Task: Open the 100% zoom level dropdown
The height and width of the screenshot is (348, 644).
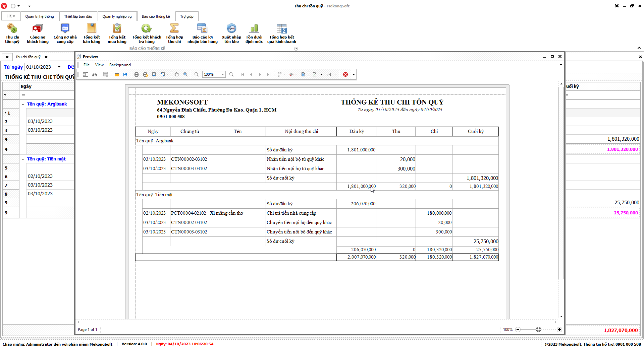Action: click(223, 74)
